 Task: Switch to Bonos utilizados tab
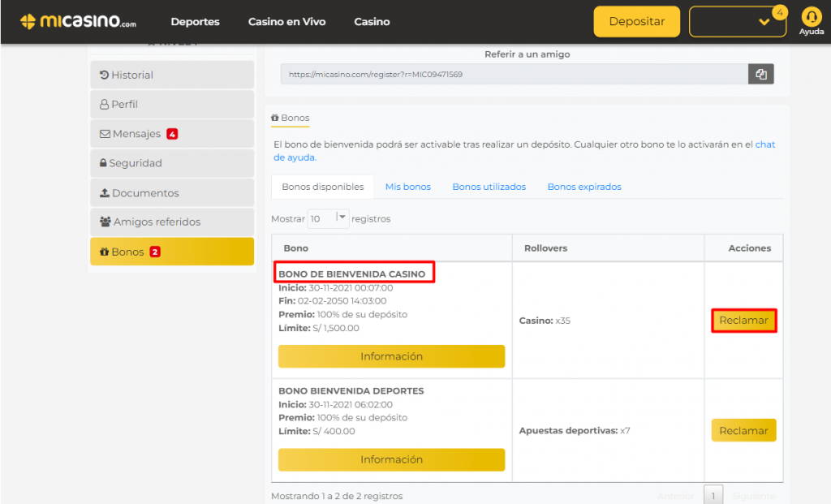pos(489,187)
